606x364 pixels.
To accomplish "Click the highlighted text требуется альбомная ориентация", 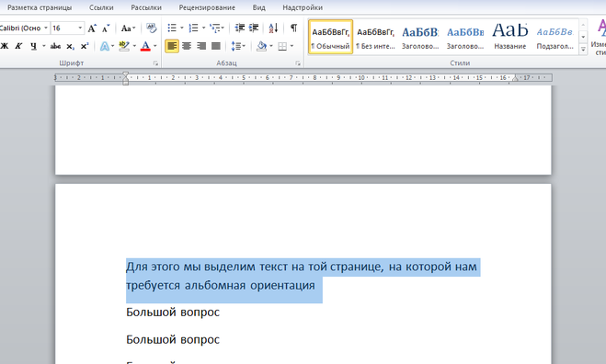I will pos(221,286).
